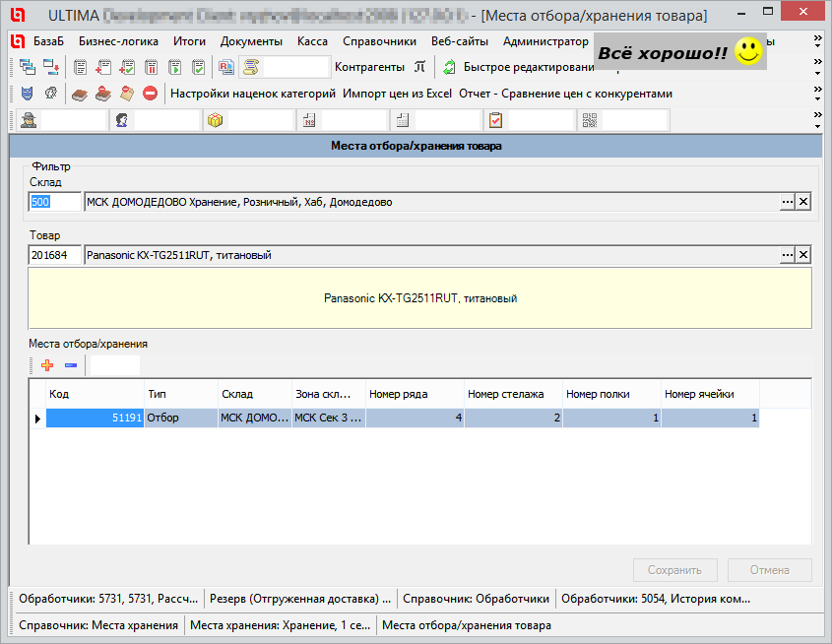Image resolution: width=832 pixels, height=644 pixels.
Task: Click the spy in hat search icon
Action: click(x=29, y=120)
